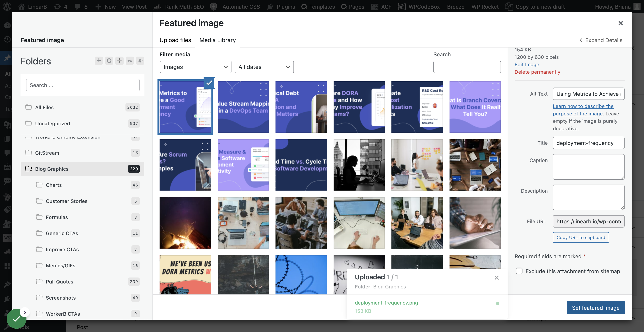Toggle the eye visibility icon in Folders toolbar

[x=140, y=60]
